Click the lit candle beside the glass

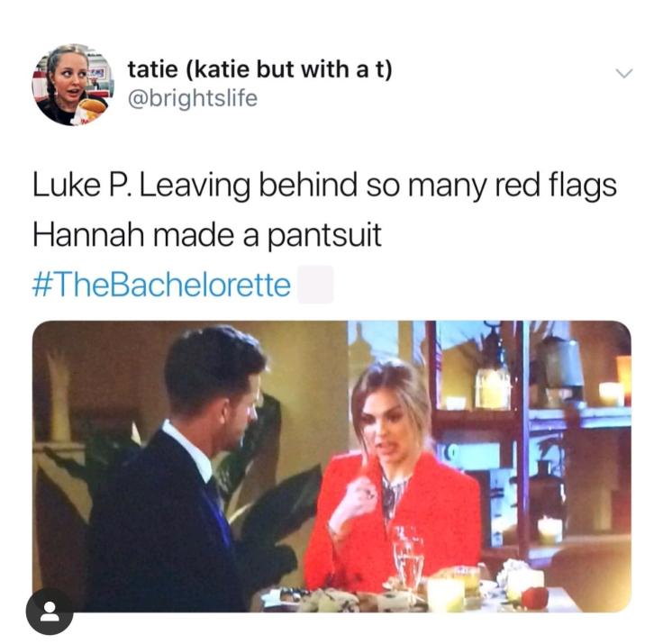click(x=445, y=595)
